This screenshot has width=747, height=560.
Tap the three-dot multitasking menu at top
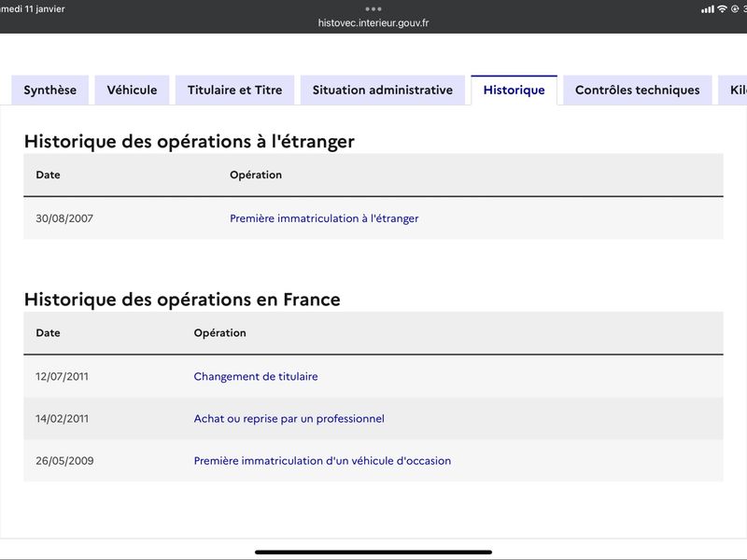(373, 8)
